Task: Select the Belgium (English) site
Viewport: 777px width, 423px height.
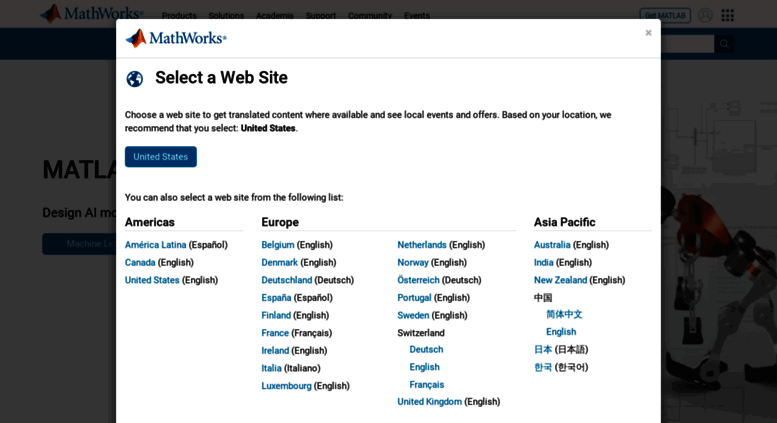Action: (x=278, y=245)
